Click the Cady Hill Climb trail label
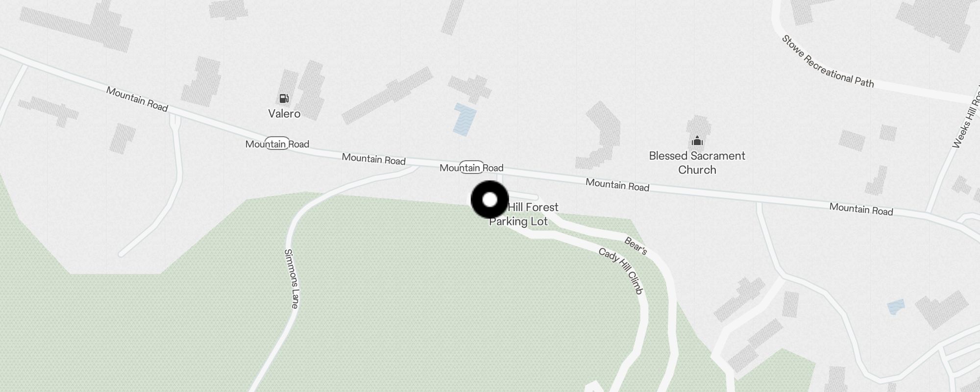The width and height of the screenshot is (980, 392). click(620, 271)
